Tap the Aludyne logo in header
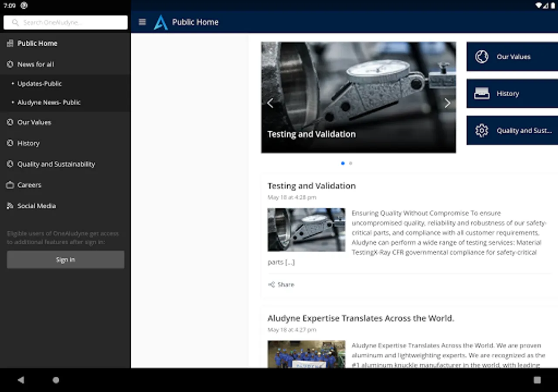Viewport: 558px width, 392px height. [160, 22]
